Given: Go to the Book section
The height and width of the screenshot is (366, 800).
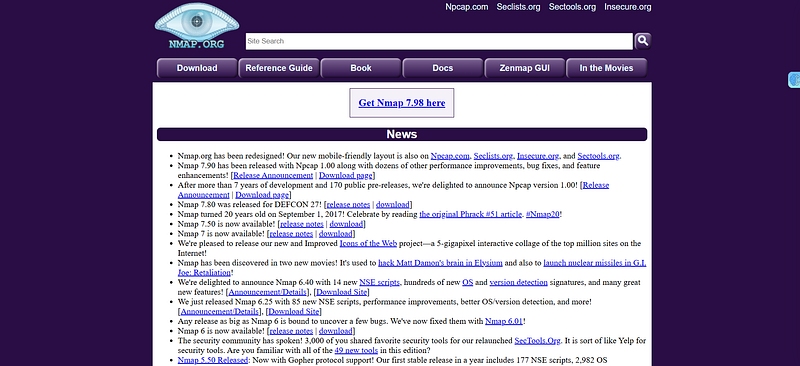Looking at the screenshot, I should 361,68.
